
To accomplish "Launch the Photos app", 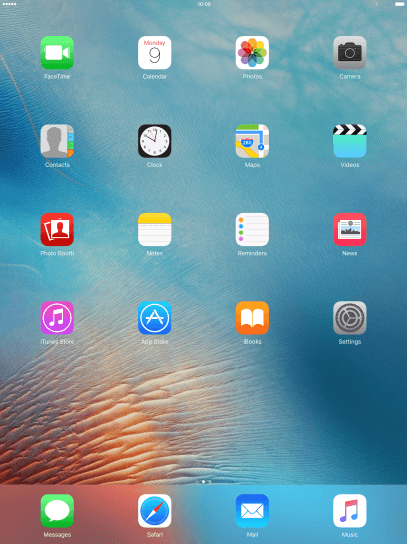I will (252, 53).
